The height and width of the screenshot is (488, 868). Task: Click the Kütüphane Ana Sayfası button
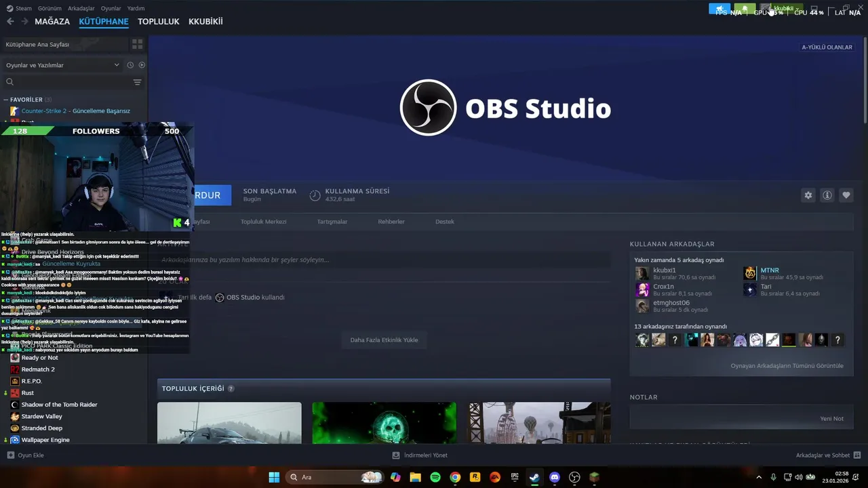pos(66,44)
